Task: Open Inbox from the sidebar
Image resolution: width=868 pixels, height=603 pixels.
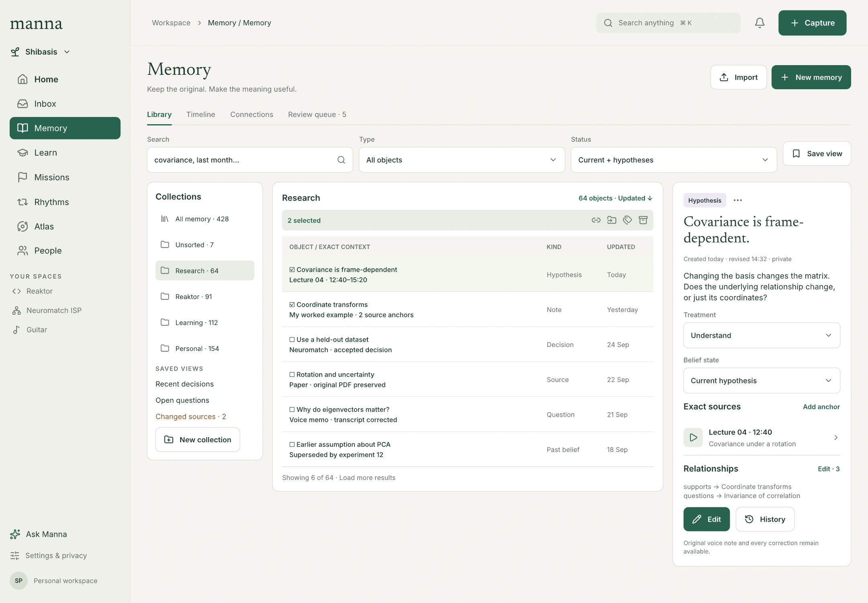Action: [x=65, y=104]
